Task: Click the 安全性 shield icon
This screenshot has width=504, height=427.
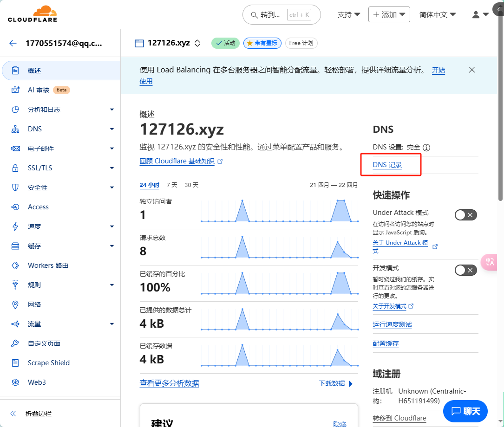Action: click(15, 188)
